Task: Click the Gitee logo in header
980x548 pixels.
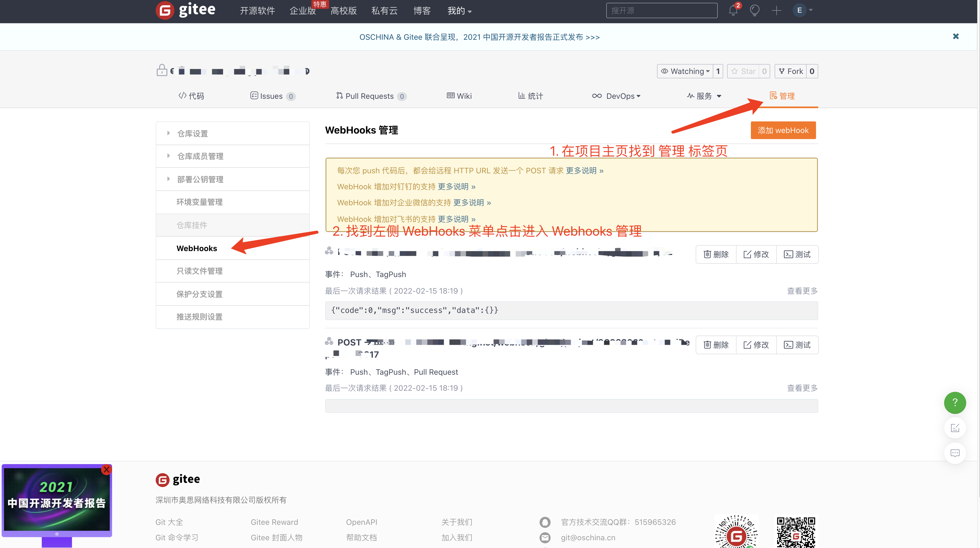Action: (x=186, y=10)
